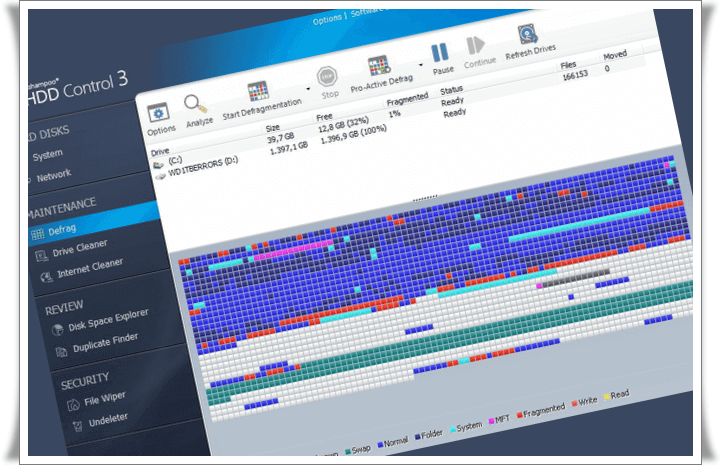Select Defrag in the Maintenance section
Viewport: 721px width, 465px height.
(62, 229)
